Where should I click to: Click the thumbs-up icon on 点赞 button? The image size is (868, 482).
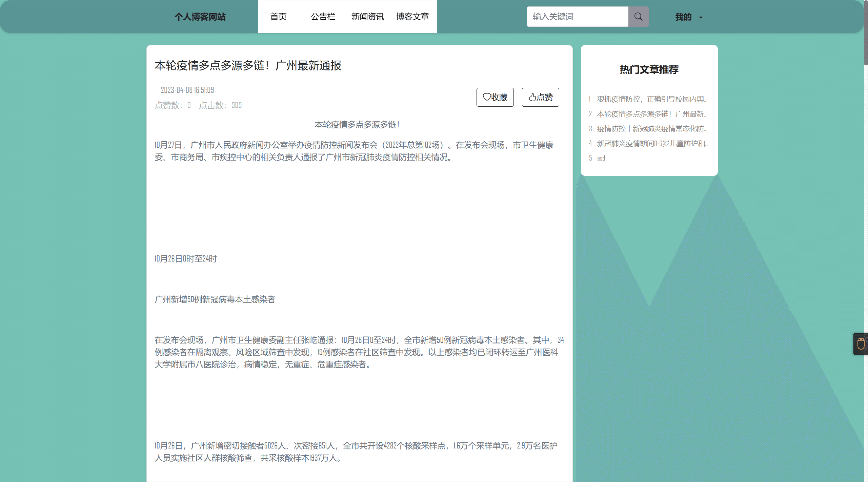[532, 97]
